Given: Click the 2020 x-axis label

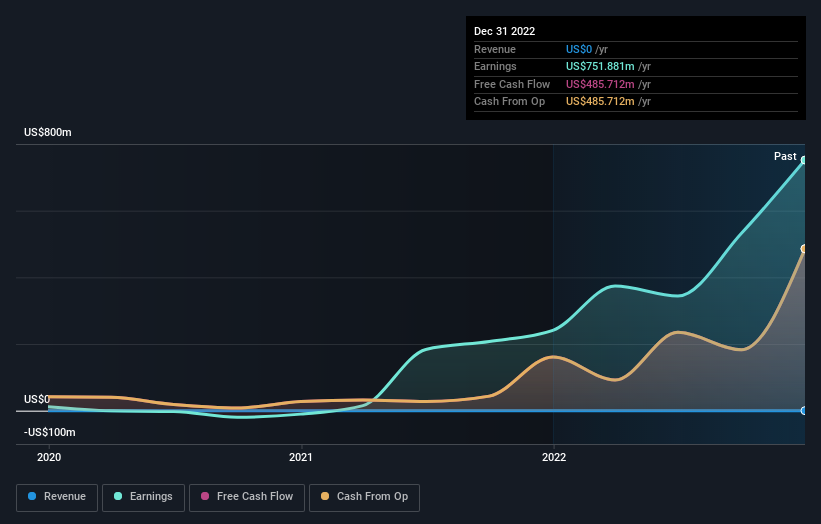Looking at the screenshot, I should click(49, 457).
